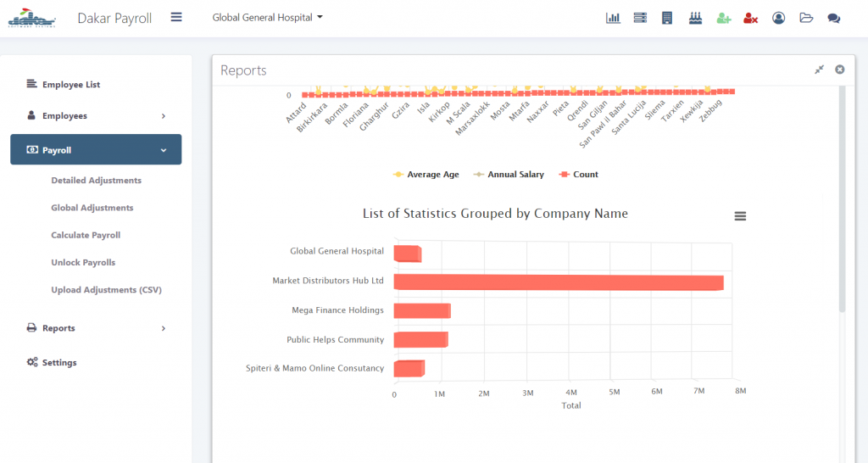Open the birthday cake icon

click(695, 18)
